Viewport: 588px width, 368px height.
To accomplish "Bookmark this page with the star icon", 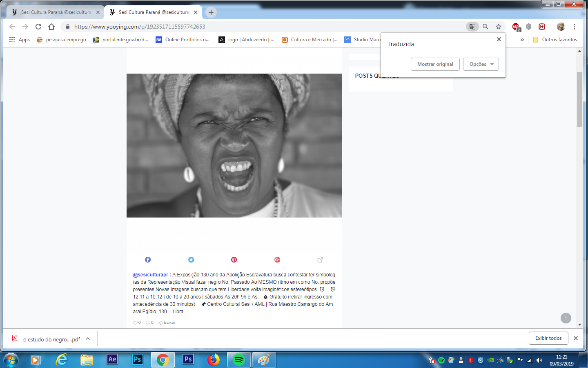I will pos(499,27).
